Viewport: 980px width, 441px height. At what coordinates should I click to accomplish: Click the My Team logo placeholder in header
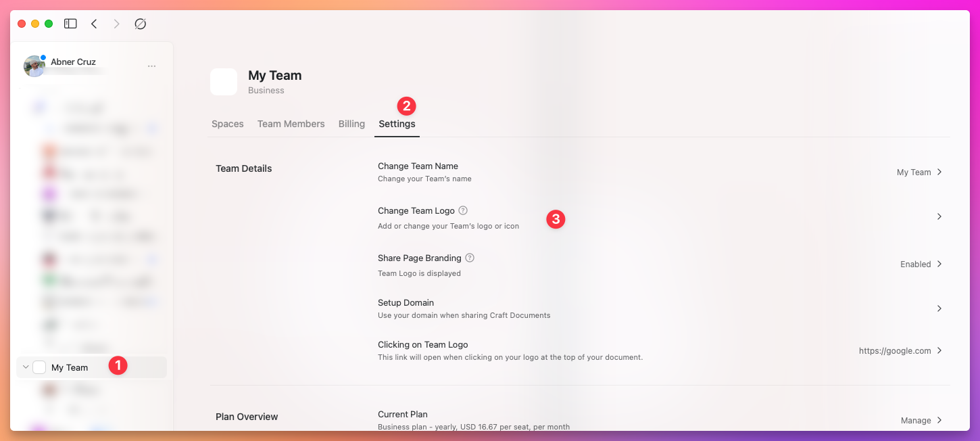coord(224,82)
